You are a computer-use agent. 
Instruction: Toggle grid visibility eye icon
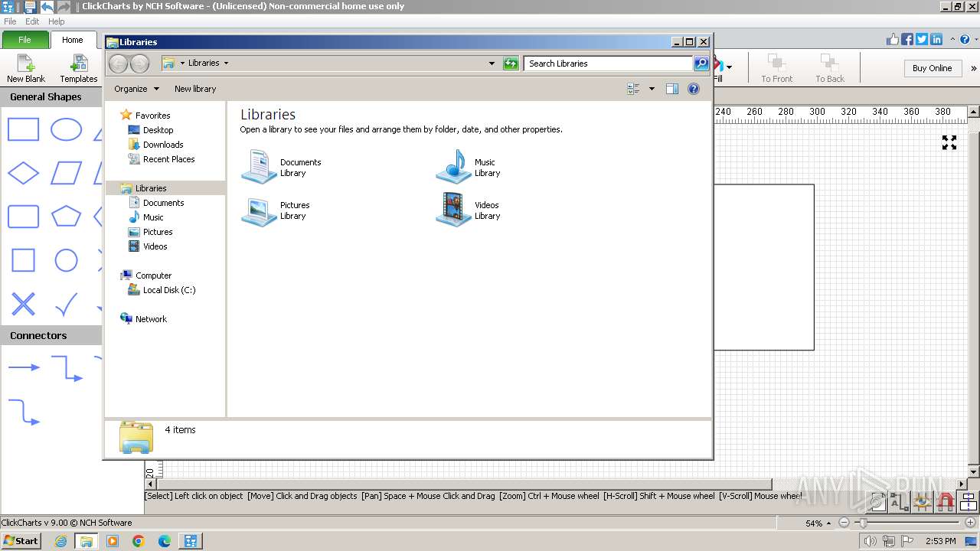coord(923,502)
